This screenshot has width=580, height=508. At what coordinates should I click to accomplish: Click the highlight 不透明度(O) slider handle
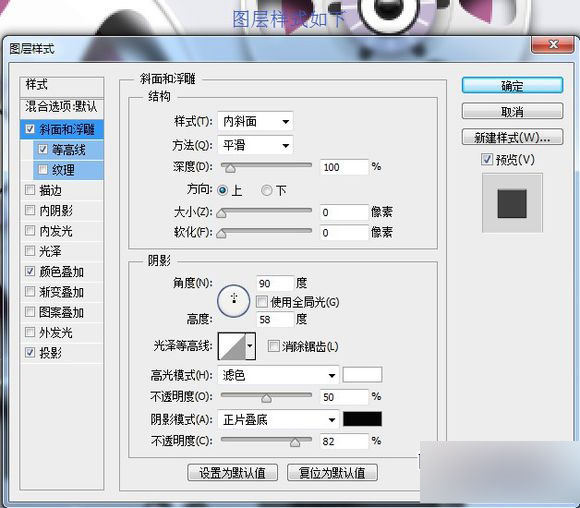click(266, 398)
